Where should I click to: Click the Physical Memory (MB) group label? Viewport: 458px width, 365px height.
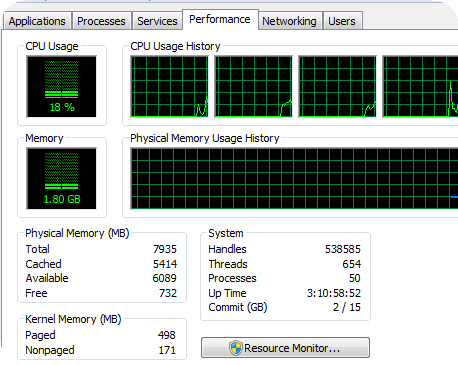[77, 233]
